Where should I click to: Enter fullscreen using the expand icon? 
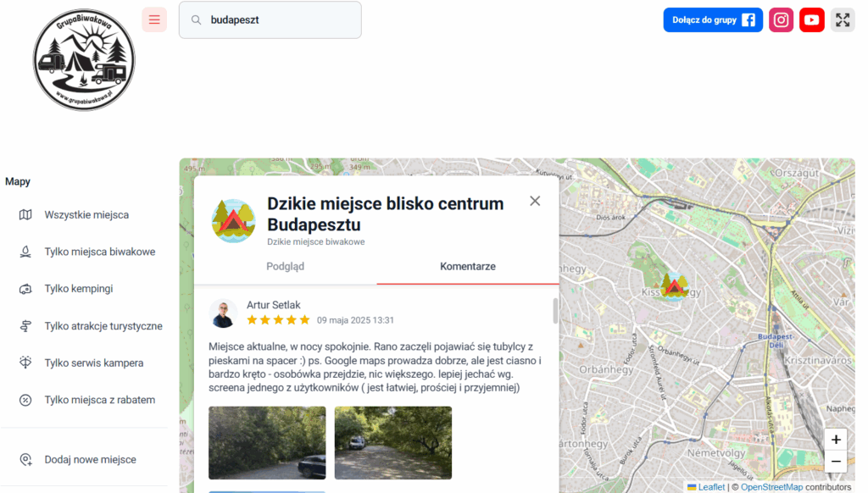842,19
